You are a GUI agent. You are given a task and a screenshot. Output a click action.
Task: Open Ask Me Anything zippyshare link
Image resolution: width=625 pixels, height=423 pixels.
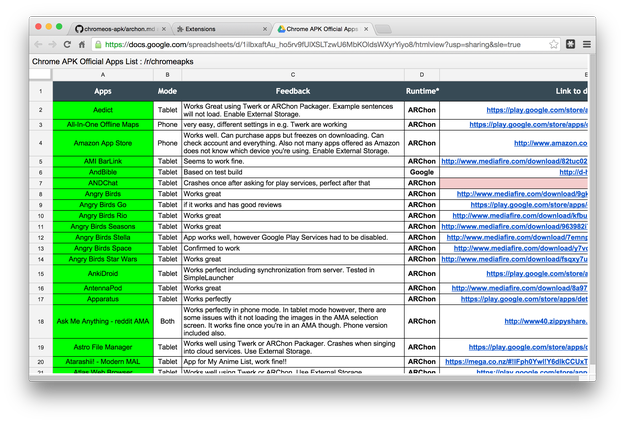tap(546, 321)
